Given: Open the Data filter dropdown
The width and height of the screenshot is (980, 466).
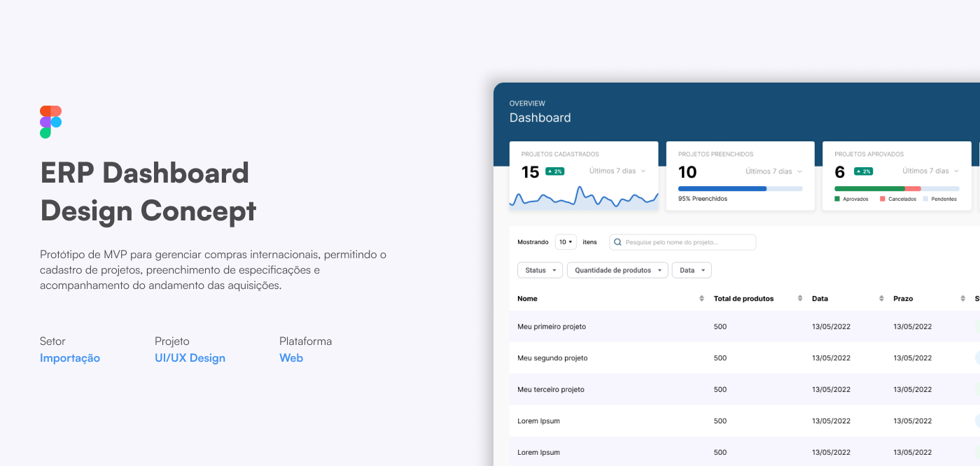Looking at the screenshot, I should (x=692, y=270).
